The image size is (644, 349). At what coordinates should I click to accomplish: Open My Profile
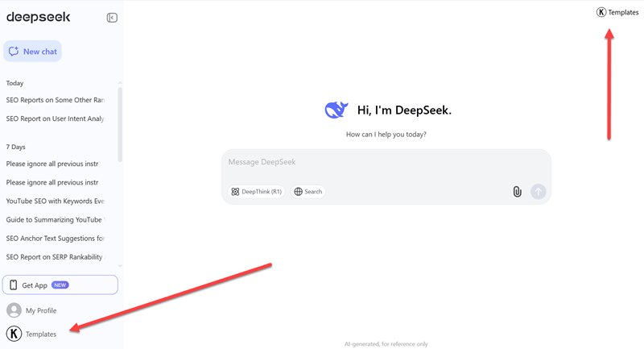tap(31, 310)
